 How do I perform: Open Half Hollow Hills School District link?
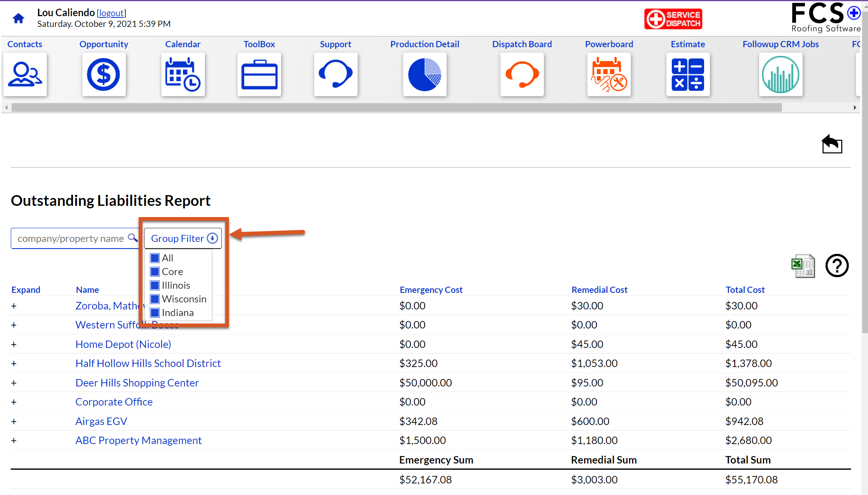click(148, 363)
